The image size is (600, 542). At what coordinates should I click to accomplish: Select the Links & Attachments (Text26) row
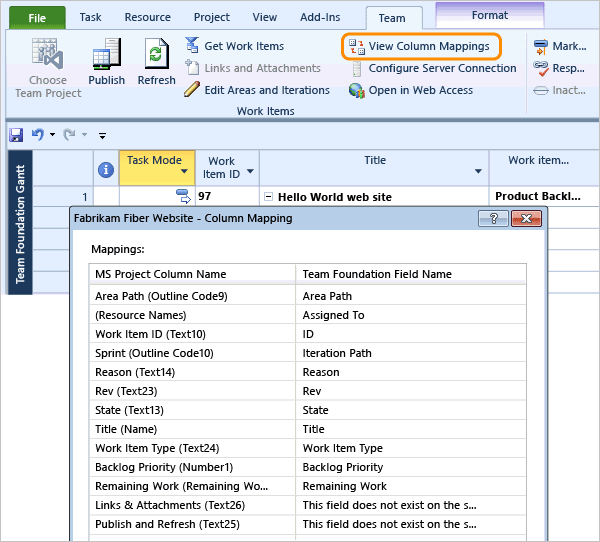tap(308, 505)
